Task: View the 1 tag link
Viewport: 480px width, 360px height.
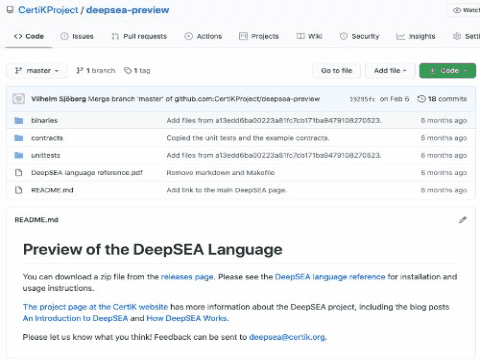Action: [x=137, y=71]
